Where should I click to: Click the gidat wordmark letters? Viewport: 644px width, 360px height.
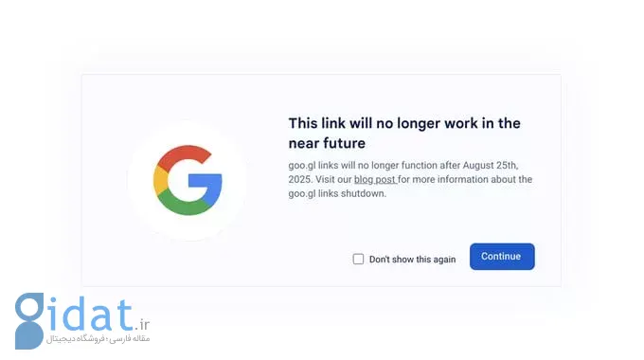[x=90, y=315]
